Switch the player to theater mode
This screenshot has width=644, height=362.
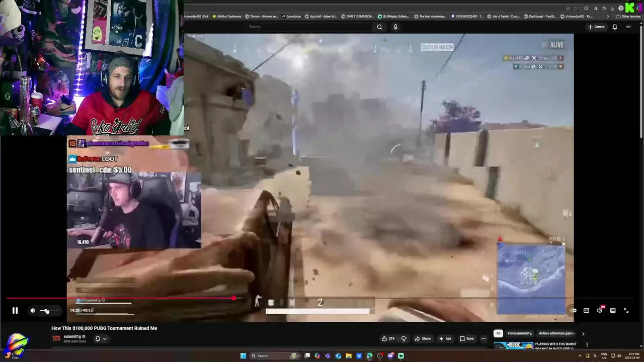tap(613, 311)
